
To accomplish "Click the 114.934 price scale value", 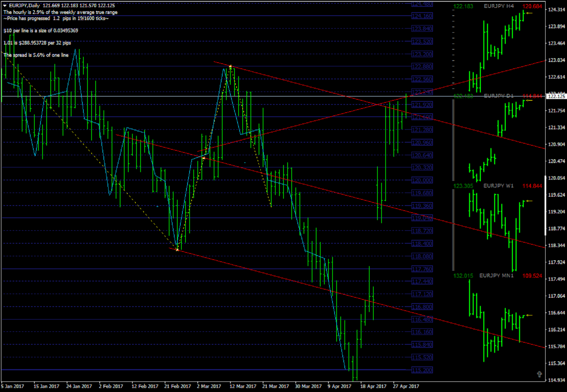I will click(556, 380).
